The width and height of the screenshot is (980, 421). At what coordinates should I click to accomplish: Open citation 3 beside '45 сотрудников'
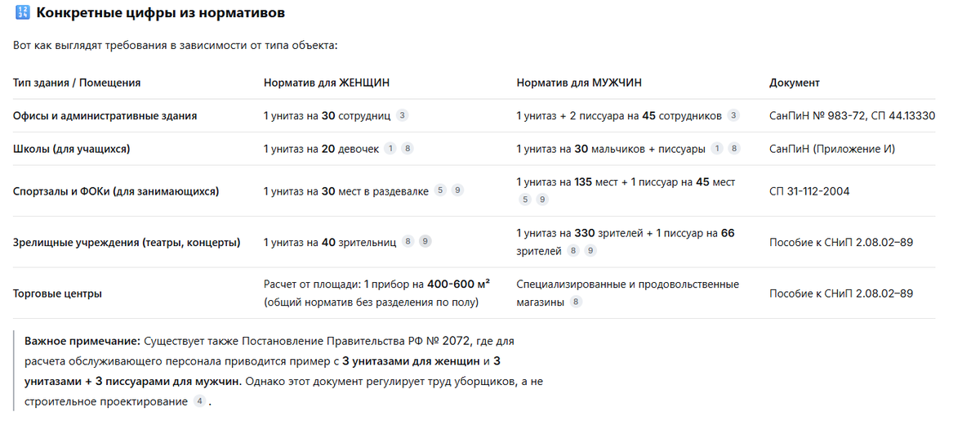click(x=733, y=115)
